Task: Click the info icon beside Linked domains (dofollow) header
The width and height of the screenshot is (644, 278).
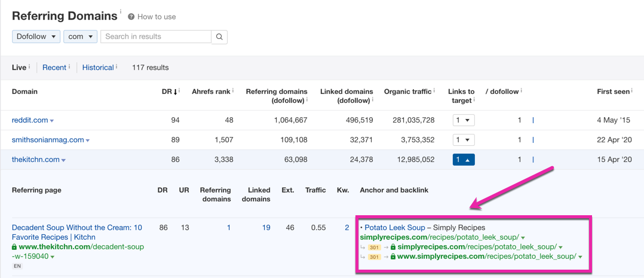Action: (x=373, y=99)
